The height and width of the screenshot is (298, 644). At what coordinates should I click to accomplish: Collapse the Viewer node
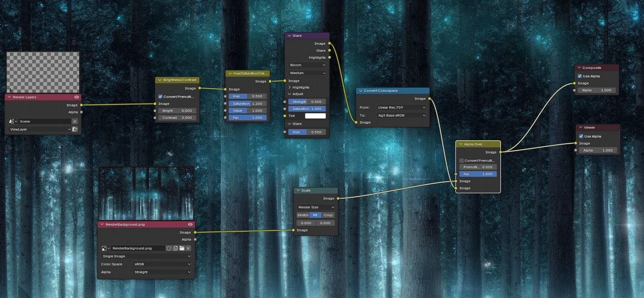click(581, 127)
